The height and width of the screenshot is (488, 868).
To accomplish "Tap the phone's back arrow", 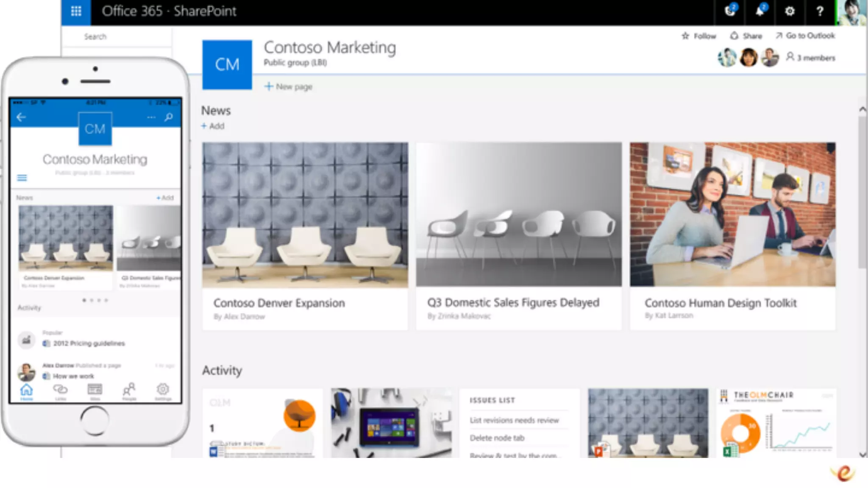I will pyautogui.click(x=21, y=117).
